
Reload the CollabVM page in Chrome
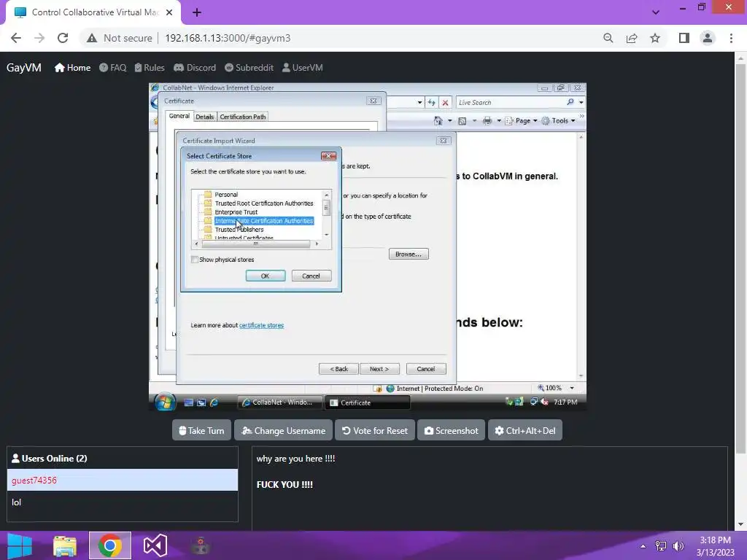63,38
